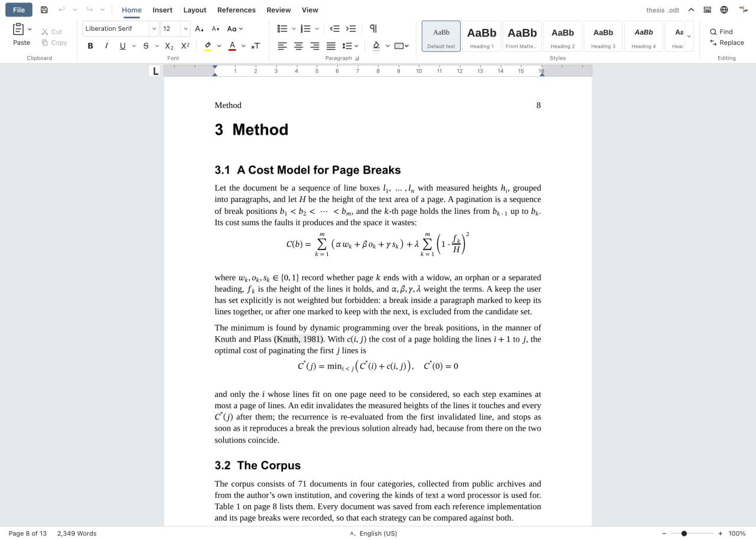The width and height of the screenshot is (756, 540).
Task: Apply the Heading 1 style
Action: point(481,37)
